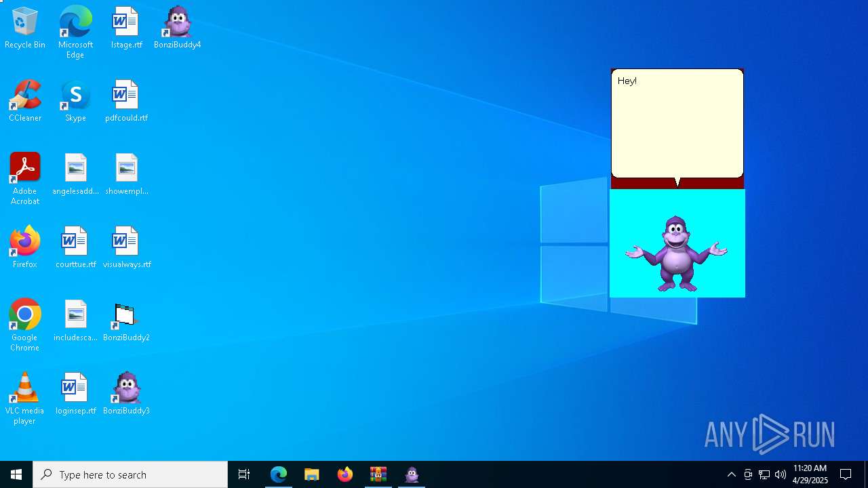Screen dimensions: 868x488
Task: Select the courttue.rtf document icon
Action: click(75, 247)
